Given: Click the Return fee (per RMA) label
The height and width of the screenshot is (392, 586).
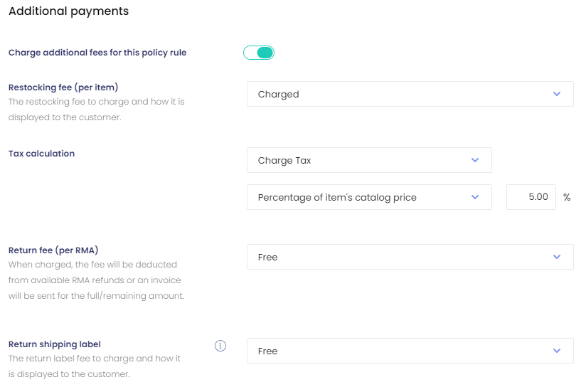Looking at the screenshot, I should 53,250.
